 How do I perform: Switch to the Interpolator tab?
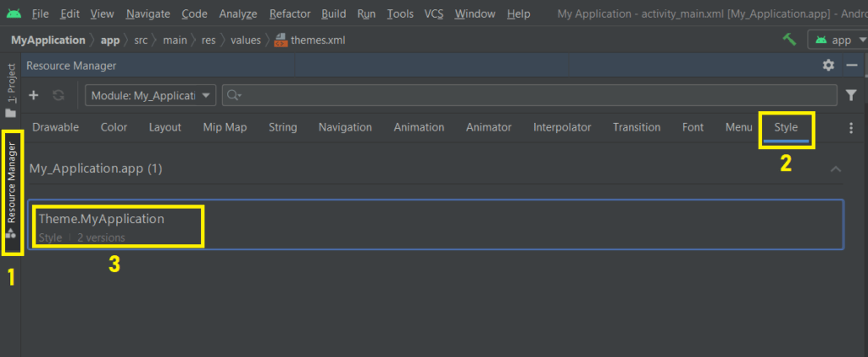tap(563, 127)
